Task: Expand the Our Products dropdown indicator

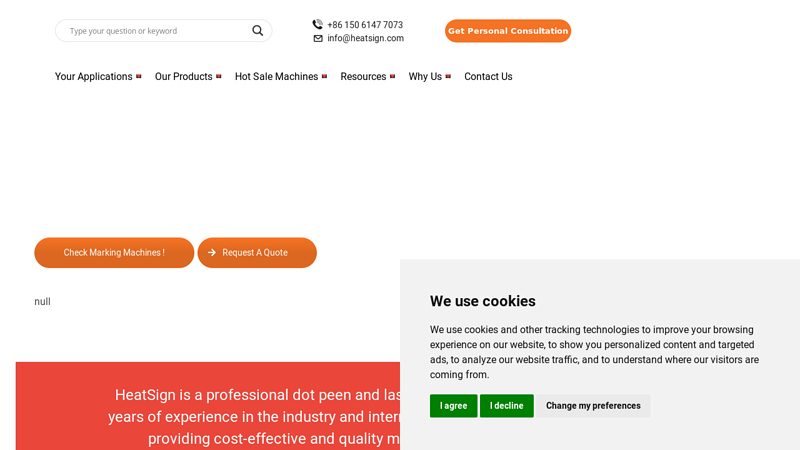Action: pyautogui.click(x=219, y=77)
